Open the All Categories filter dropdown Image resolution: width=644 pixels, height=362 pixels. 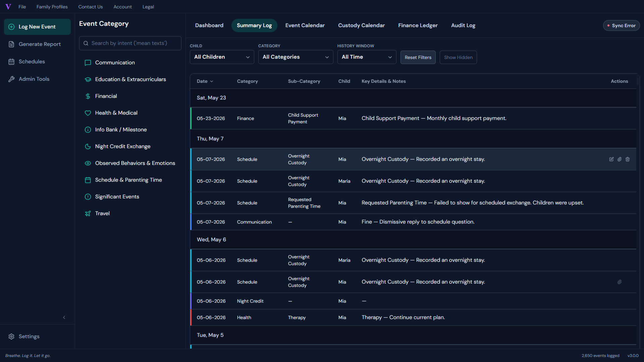pyautogui.click(x=296, y=57)
